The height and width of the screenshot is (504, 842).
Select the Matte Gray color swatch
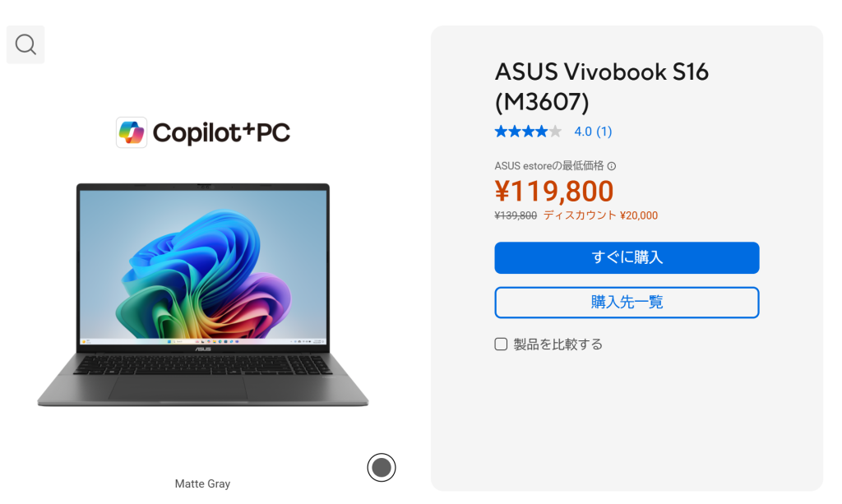[x=382, y=468]
